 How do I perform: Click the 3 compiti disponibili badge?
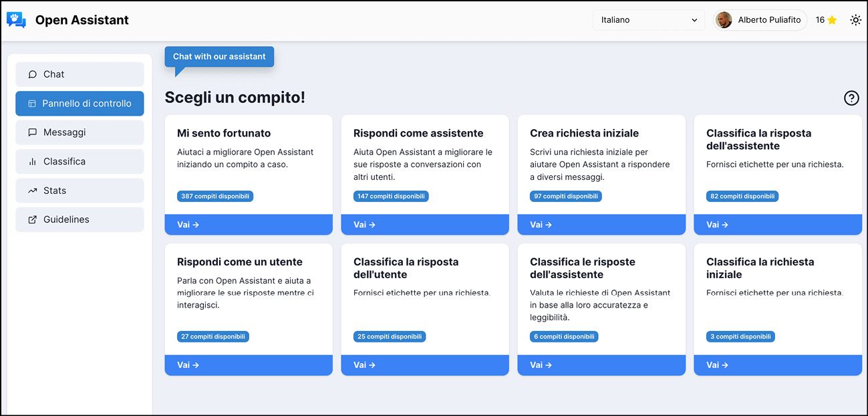coord(740,337)
